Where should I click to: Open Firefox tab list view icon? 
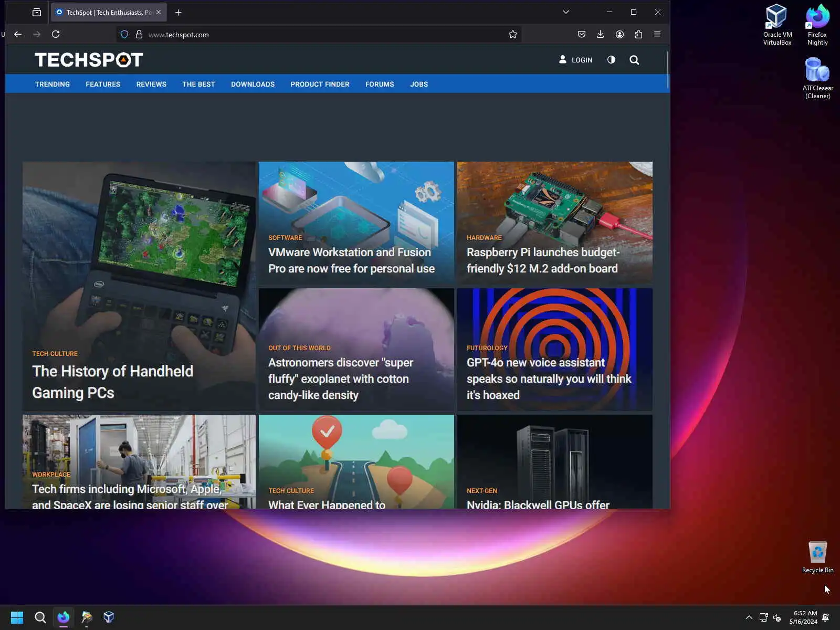click(37, 12)
